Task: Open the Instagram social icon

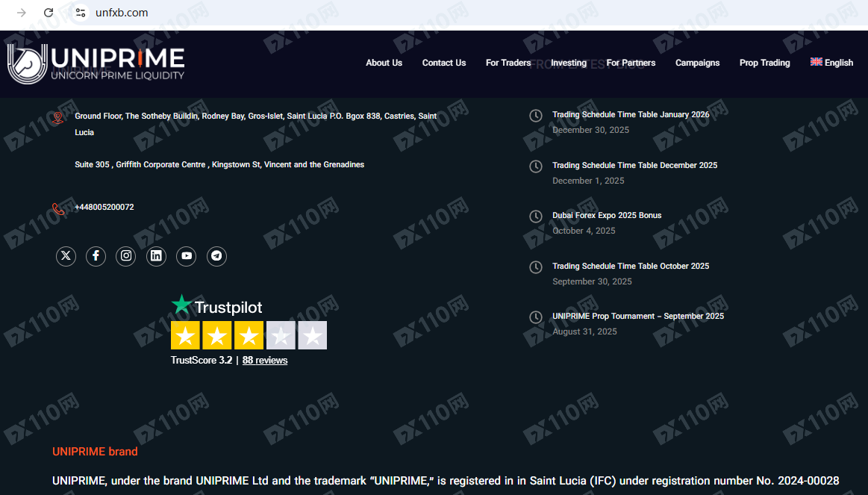Action: [126, 256]
